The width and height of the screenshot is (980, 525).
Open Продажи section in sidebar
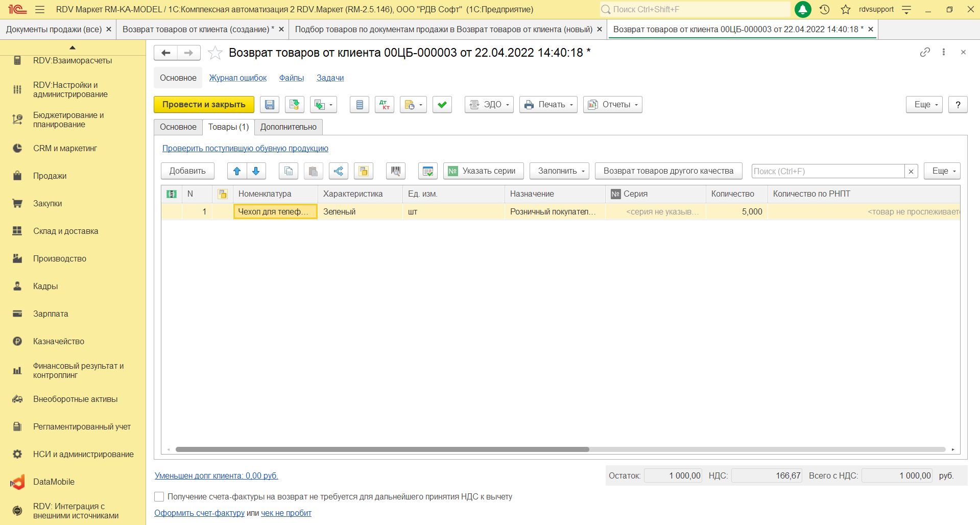50,176
